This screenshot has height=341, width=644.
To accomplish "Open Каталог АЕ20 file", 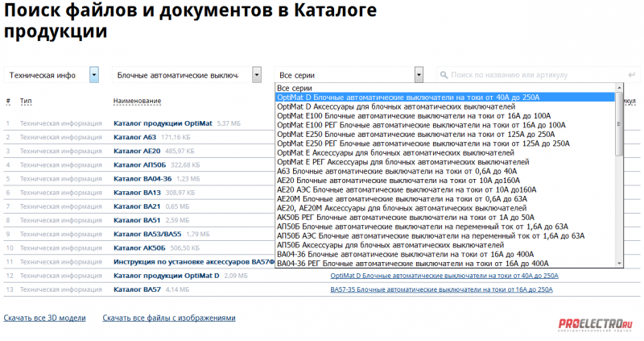I will (x=137, y=151).
